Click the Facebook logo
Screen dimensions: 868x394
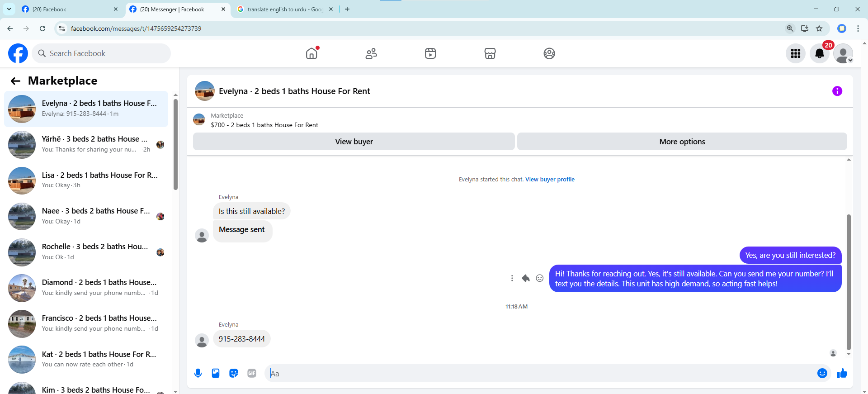tap(18, 53)
